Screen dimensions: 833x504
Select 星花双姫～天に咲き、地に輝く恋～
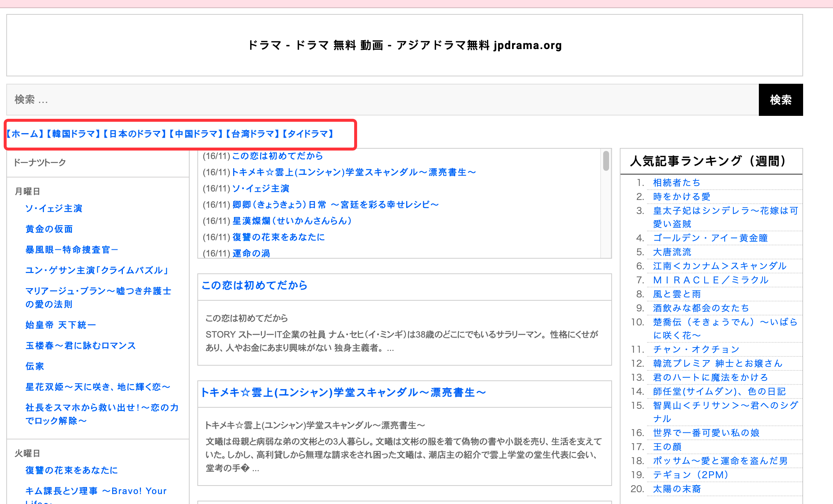click(x=98, y=387)
